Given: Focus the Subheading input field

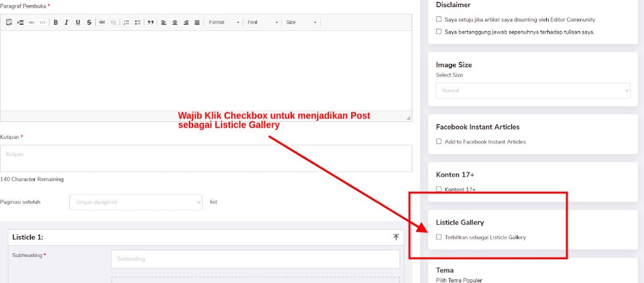Looking at the screenshot, I should (x=255, y=259).
